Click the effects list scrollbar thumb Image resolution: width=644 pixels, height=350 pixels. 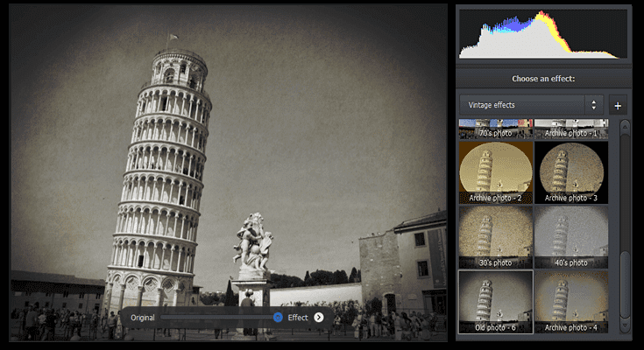625,284
